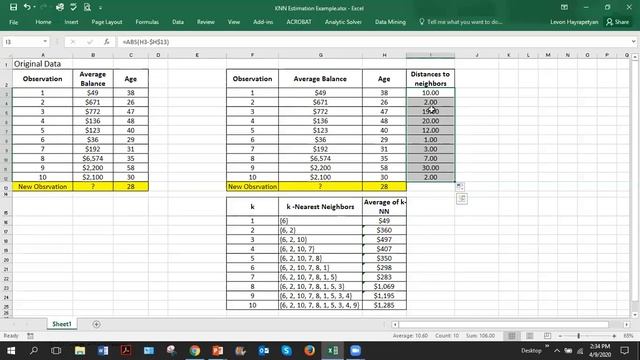640x360 pixels.
Task: Expand the Customize Quick Access Toolbar arrow
Action: point(100,8)
